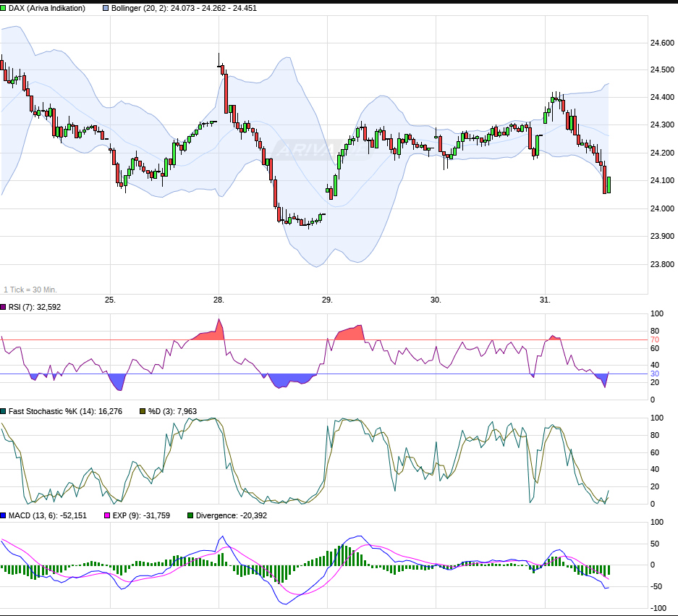
Task: Click the 24.200 price axis label
Action: coord(662,153)
